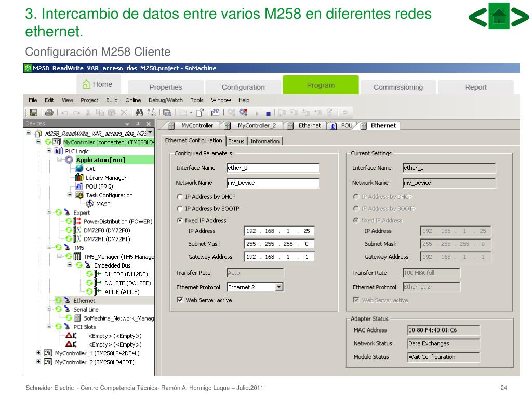Switch to the Status tab
The height and width of the screenshot is (399, 532).
(236, 141)
